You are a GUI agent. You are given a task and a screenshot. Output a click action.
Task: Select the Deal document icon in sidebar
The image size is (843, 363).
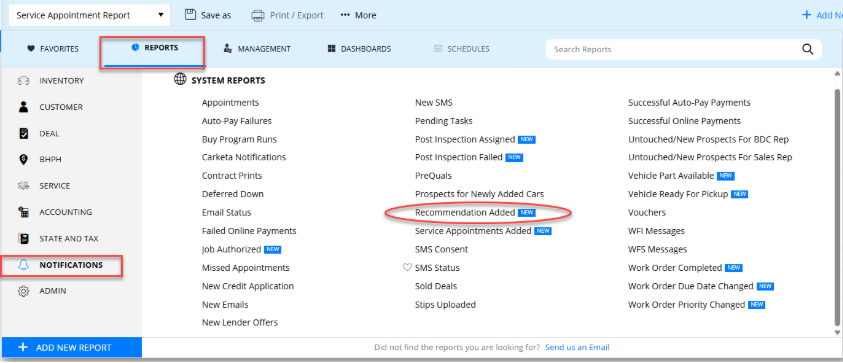23,133
